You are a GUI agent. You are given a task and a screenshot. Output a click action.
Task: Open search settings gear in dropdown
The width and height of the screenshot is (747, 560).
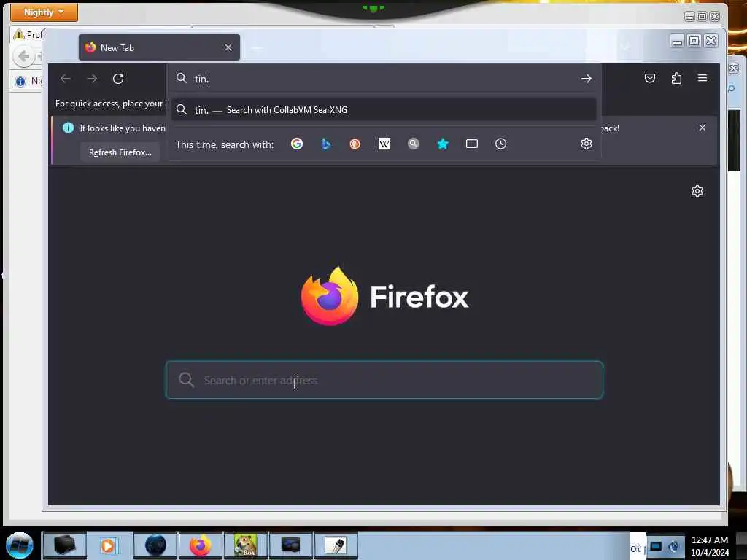point(587,144)
